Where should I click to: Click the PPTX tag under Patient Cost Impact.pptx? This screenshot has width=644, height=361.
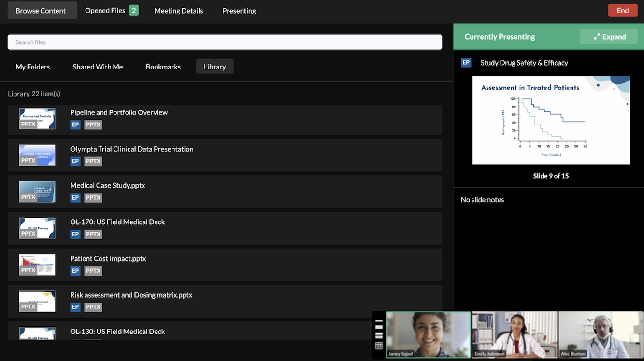93,271
